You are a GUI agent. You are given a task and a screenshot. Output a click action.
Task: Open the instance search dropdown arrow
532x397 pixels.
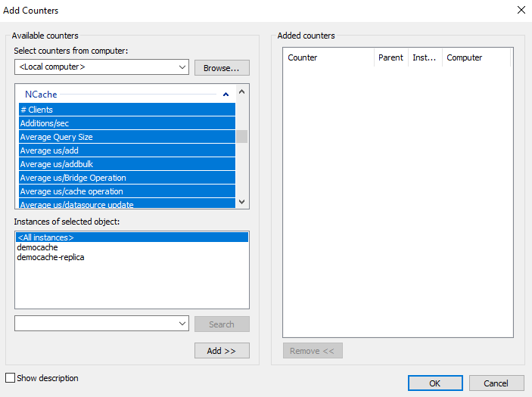tap(182, 324)
